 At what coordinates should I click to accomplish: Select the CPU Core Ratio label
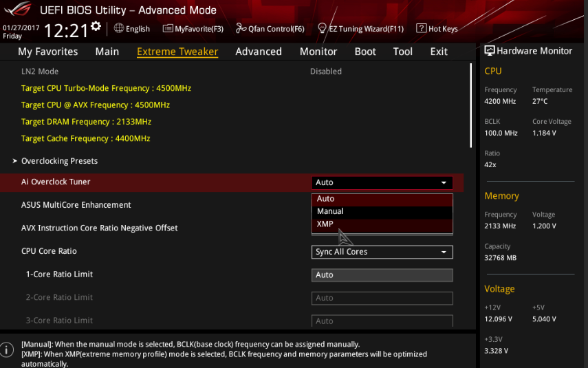49,251
